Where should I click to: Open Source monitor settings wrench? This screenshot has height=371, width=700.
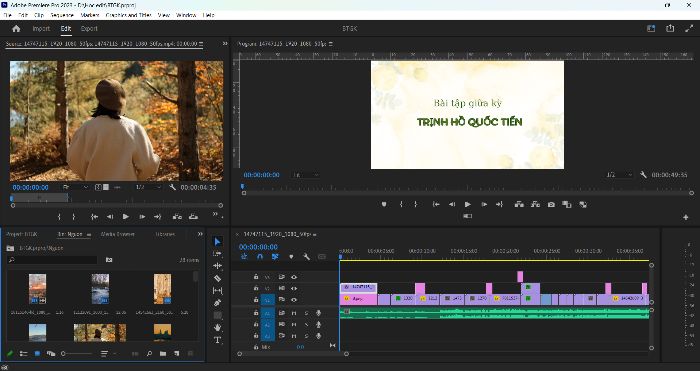[x=173, y=187]
